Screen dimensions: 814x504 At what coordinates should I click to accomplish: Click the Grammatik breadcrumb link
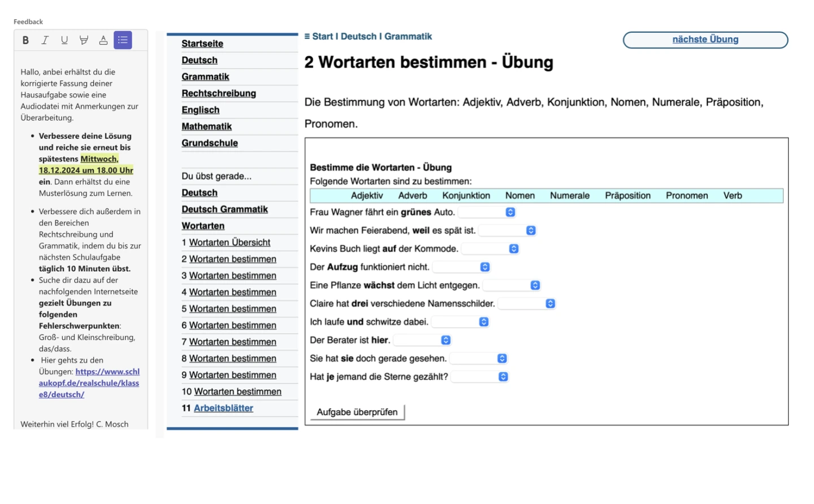(408, 37)
